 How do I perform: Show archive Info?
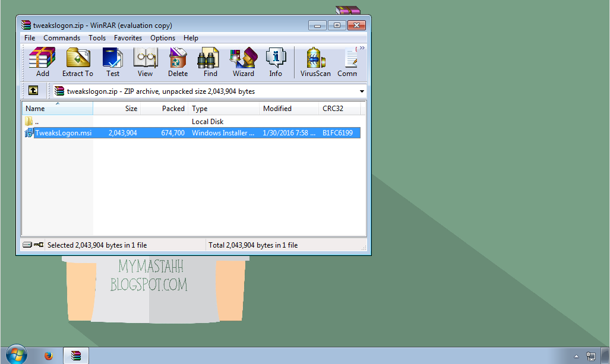pyautogui.click(x=276, y=62)
